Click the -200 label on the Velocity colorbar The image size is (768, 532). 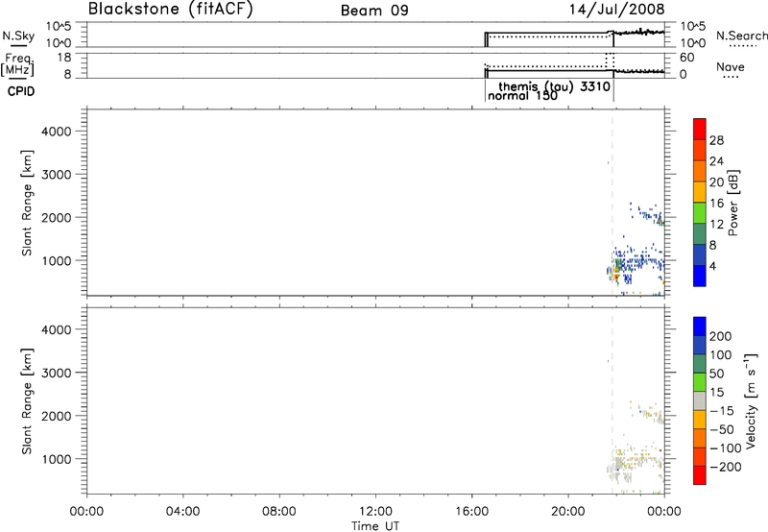tap(726, 467)
